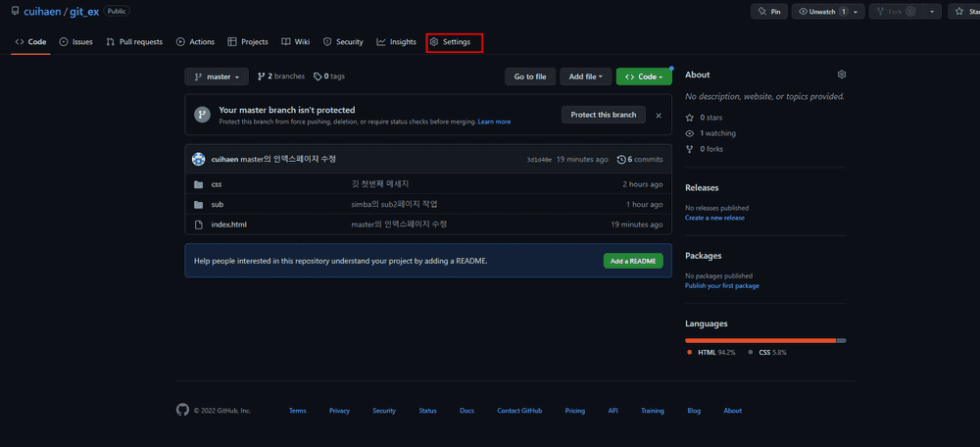The image size is (980, 447).
Task: Click Create a new release link
Action: click(x=714, y=218)
